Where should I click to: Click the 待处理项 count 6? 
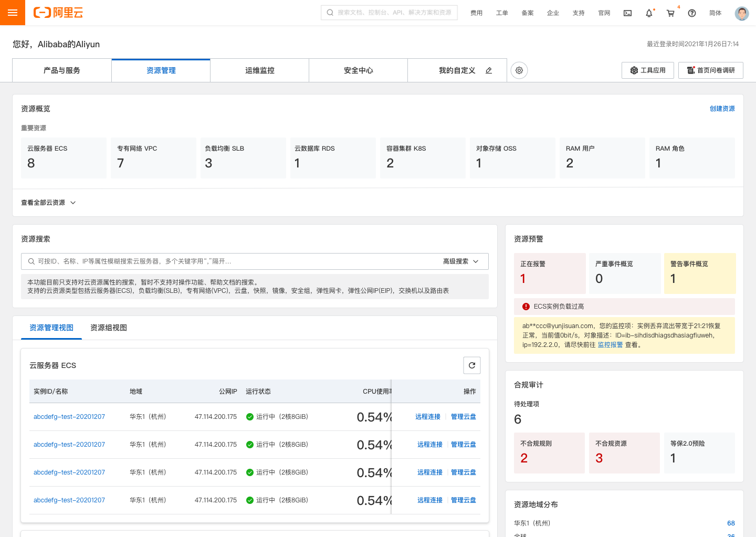coord(518,419)
